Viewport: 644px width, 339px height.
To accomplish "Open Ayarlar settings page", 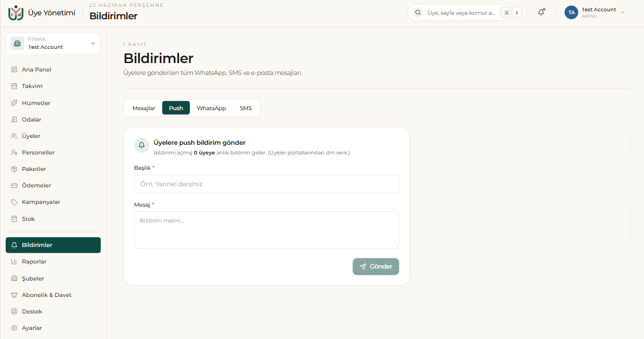I will [53, 328].
